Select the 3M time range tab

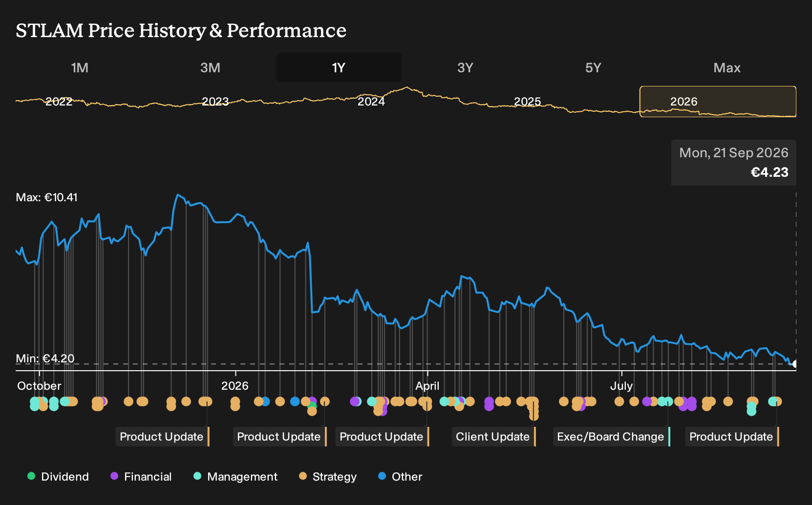(210, 67)
